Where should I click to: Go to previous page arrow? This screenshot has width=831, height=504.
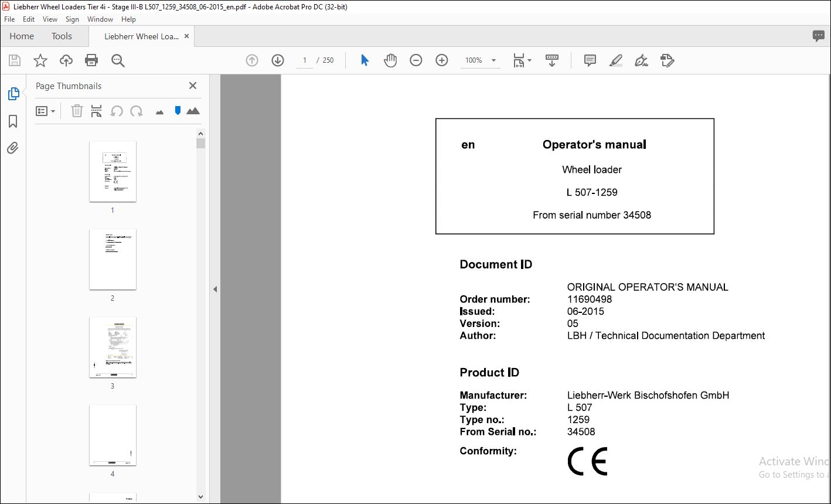point(252,60)
